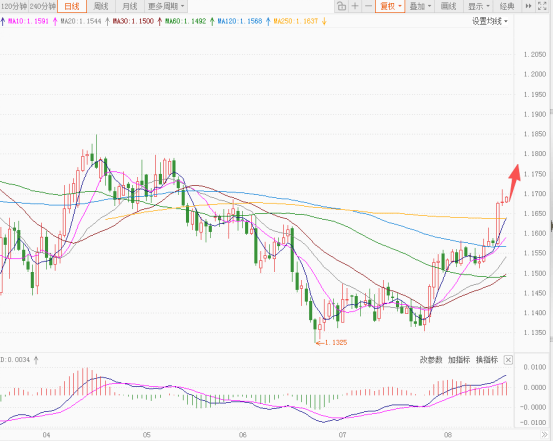Screen dimensions: 554x441
Task: Click the 1.1325 low price marker
Action: pyautogui.click(x=331, y=342)
